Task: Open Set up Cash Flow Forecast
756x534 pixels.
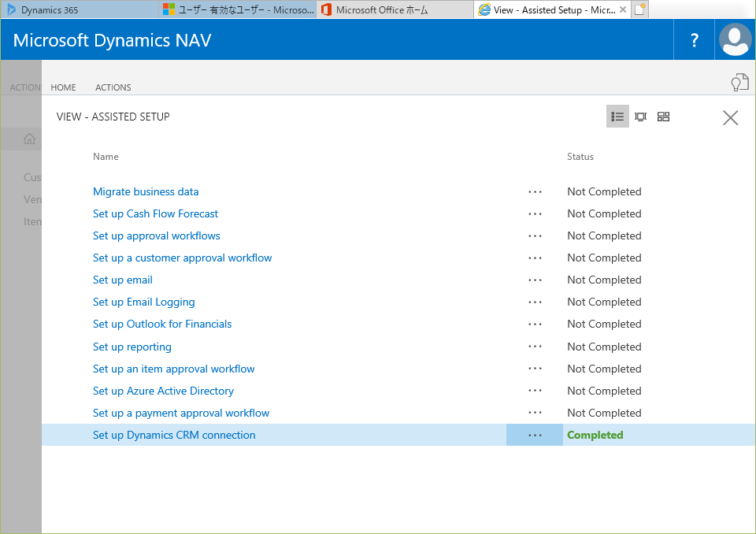Action: point(155,213)
